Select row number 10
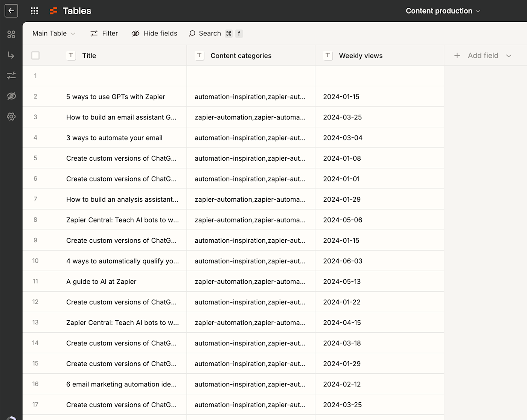The height and width of the screenshot is (420, 527). tap(35, 261)
